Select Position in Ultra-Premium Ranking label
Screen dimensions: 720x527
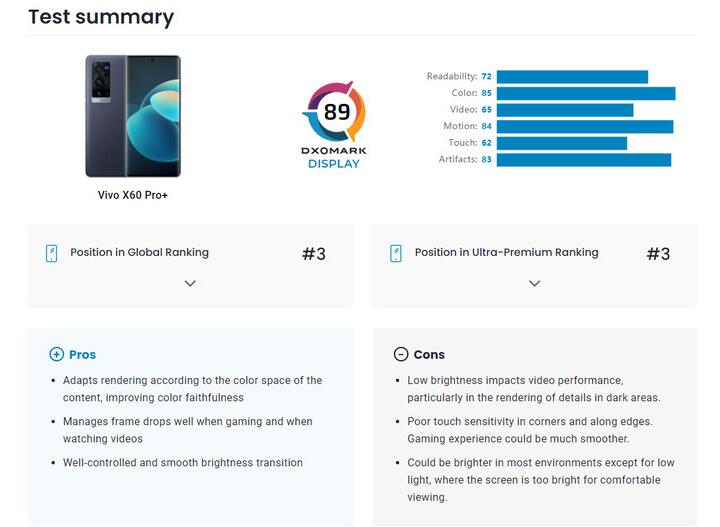tap(506, 253)
